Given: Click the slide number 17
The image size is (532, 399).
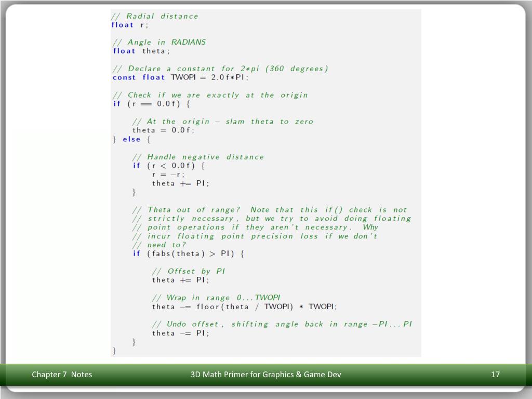Looking at the screenshot, I should (x=495, y=374).
